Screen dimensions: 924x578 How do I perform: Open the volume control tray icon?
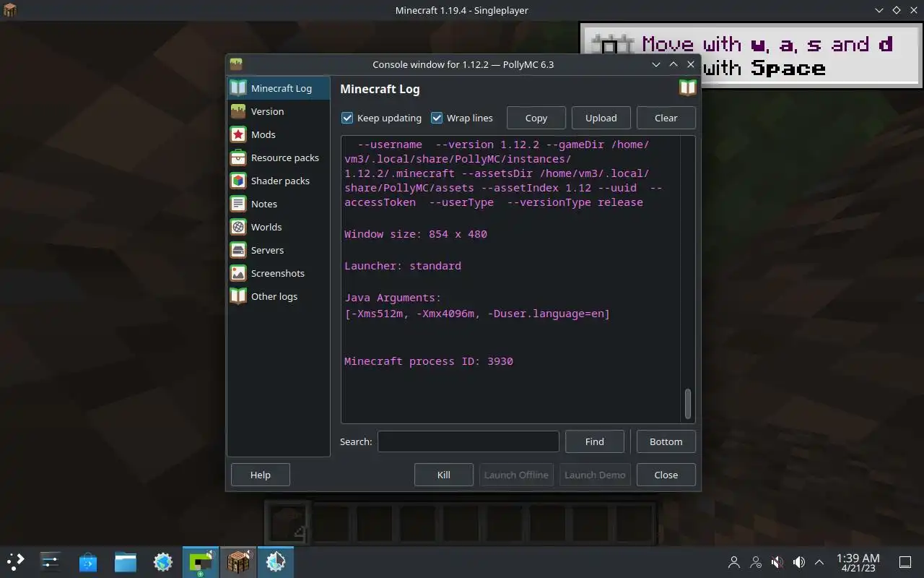point(799,562)
